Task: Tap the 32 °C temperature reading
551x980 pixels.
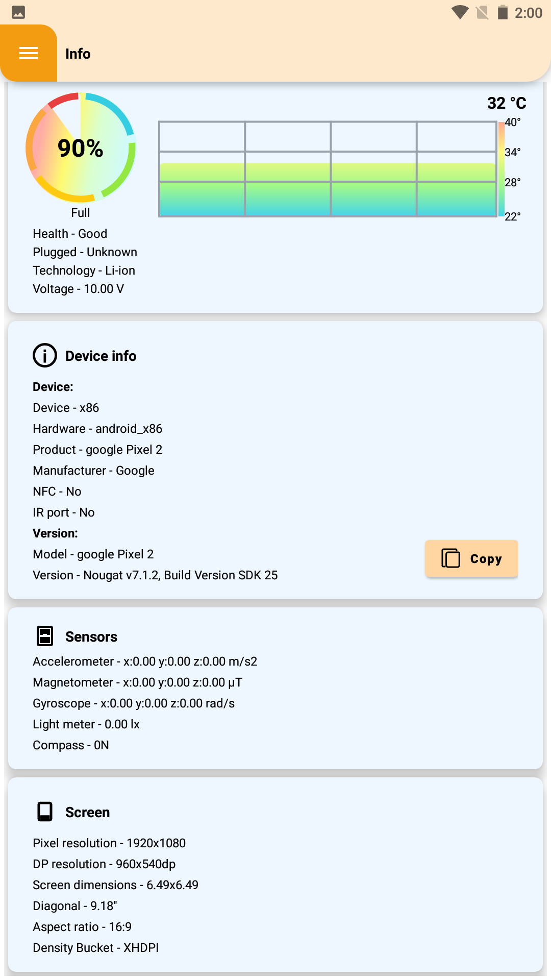Action: coord(507,103)
